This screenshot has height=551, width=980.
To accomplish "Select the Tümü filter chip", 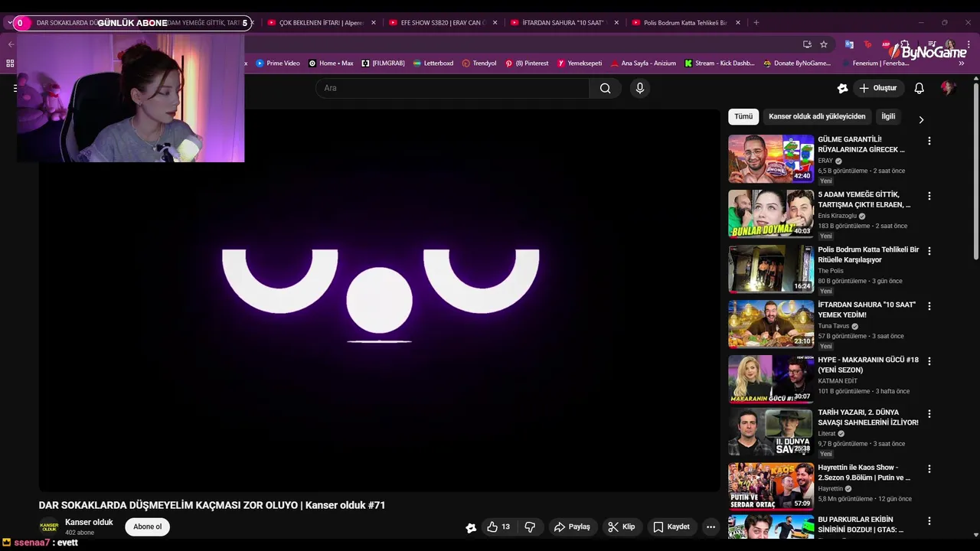I will coord(743,116).
